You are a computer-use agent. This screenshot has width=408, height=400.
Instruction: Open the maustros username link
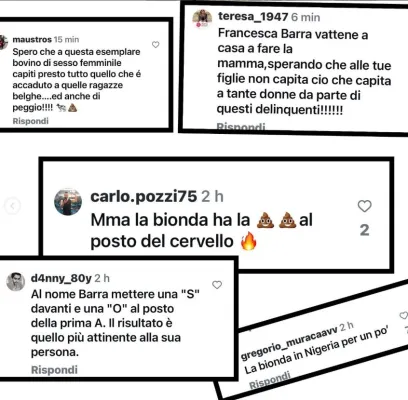pyautogui.click(x=32, y=39)
